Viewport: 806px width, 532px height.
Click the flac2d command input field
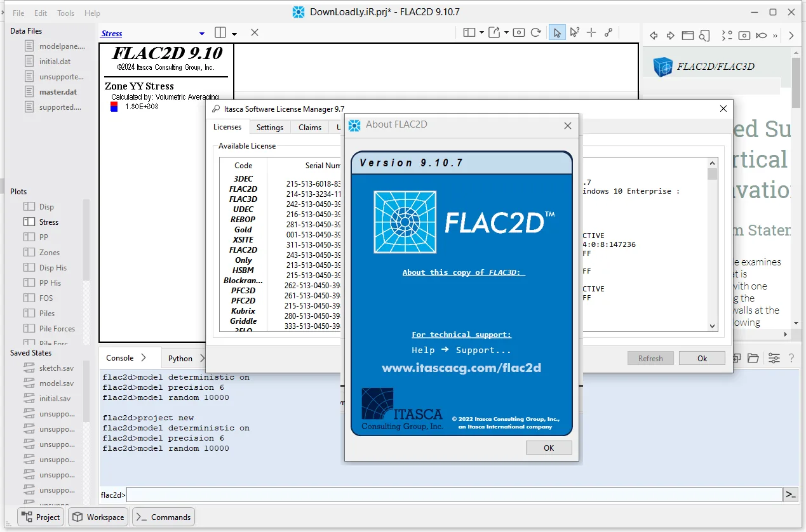454,495
